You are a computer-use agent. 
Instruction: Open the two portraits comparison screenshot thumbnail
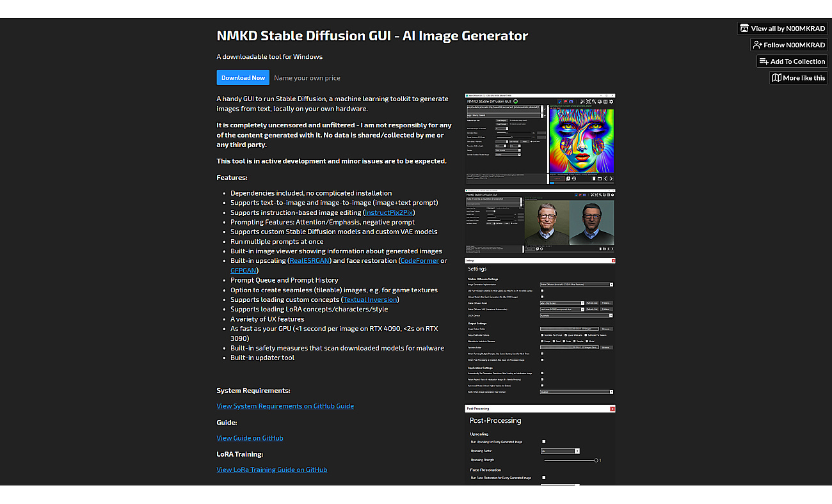click(x=540, y=221)
